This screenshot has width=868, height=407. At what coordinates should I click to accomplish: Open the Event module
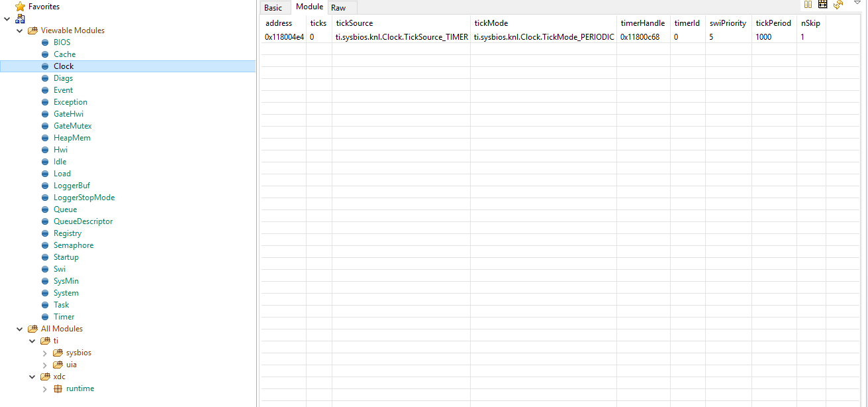(64, 90)
